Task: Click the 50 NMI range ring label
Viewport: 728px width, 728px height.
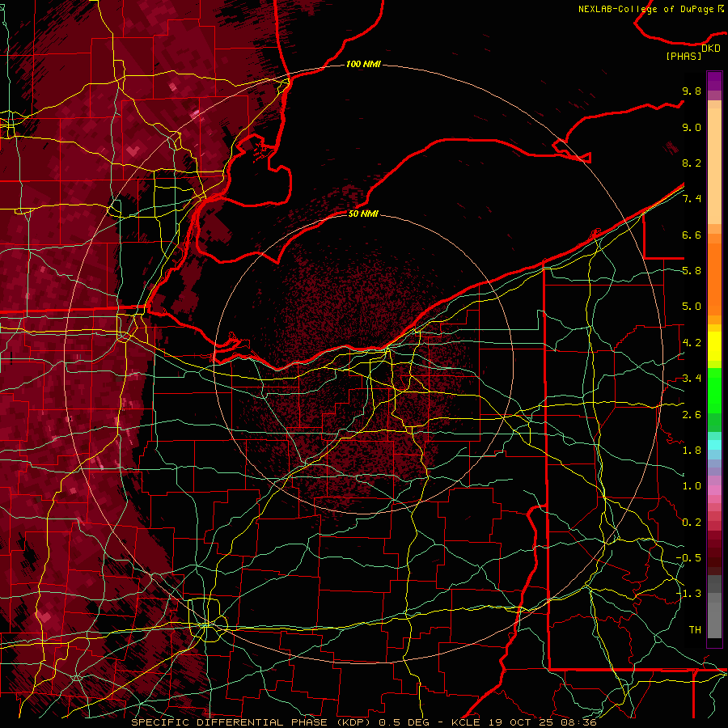Action: [x=363, y=214]
